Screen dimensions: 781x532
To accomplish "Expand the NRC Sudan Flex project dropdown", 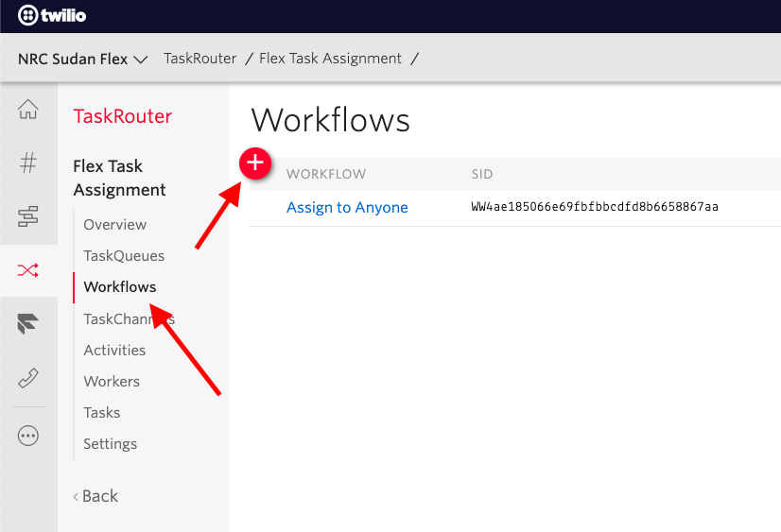I will (x=82, y=59).
